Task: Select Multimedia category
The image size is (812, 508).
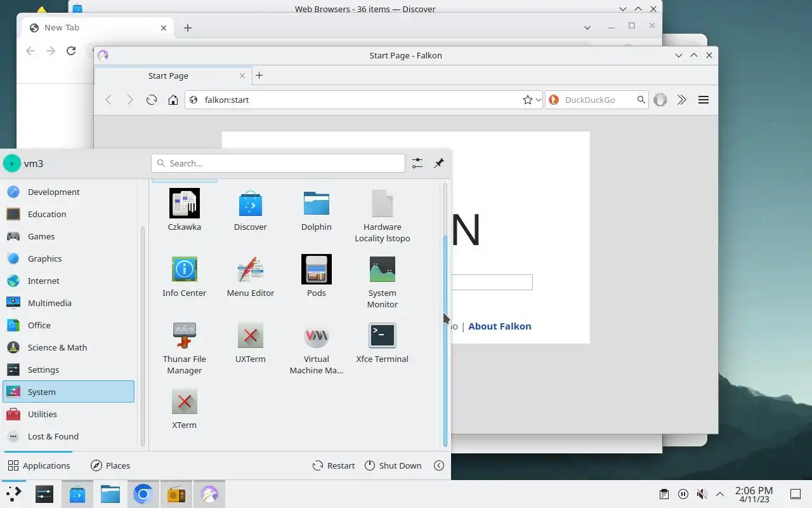Action: click(x=69, y=303)
